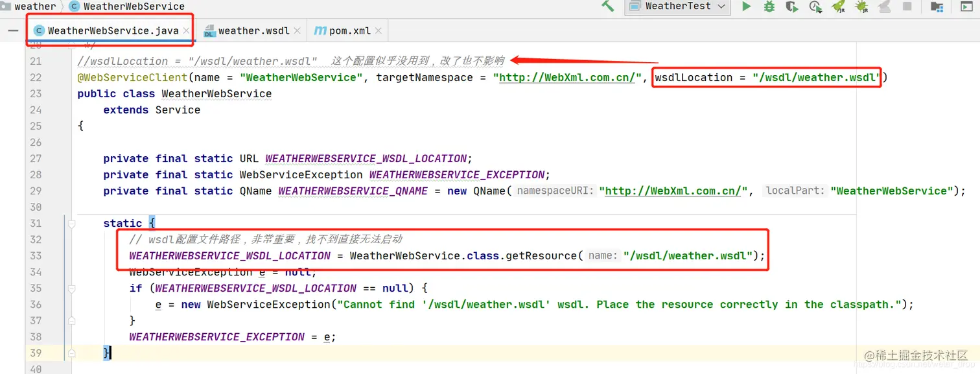980x374 pixels.
Task: Click the 'localPart:' parameter hint
Action: (795, 191)
